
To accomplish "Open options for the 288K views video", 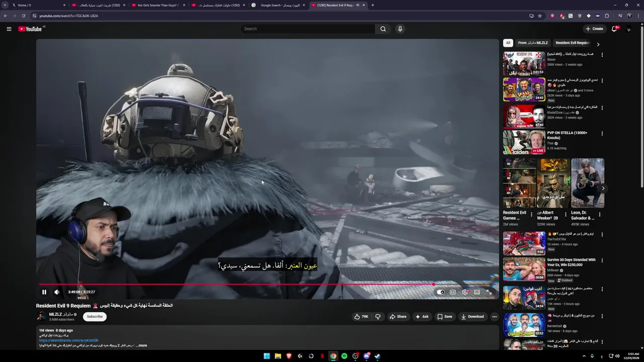I will [602, 54].
